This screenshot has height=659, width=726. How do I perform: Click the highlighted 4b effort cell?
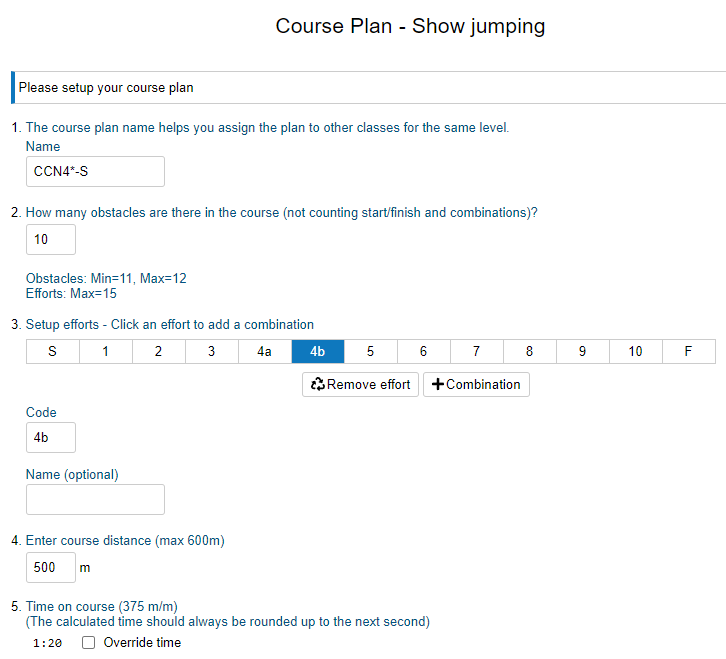317,352
